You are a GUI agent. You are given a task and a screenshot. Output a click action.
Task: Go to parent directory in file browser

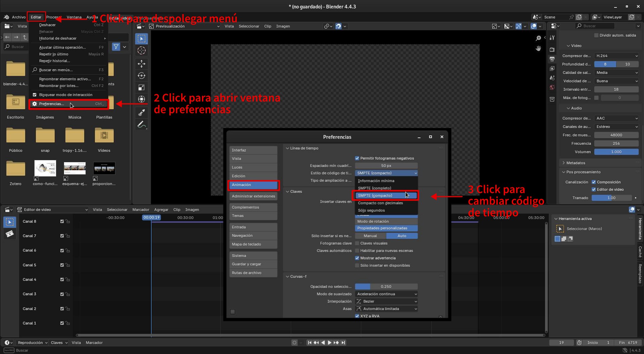[x=24, y=37]
